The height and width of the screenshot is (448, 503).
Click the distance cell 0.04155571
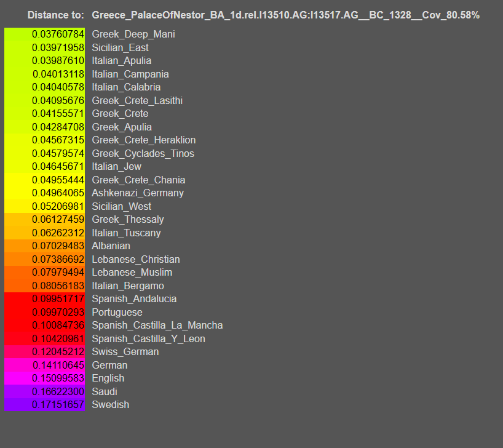point(45,113)
